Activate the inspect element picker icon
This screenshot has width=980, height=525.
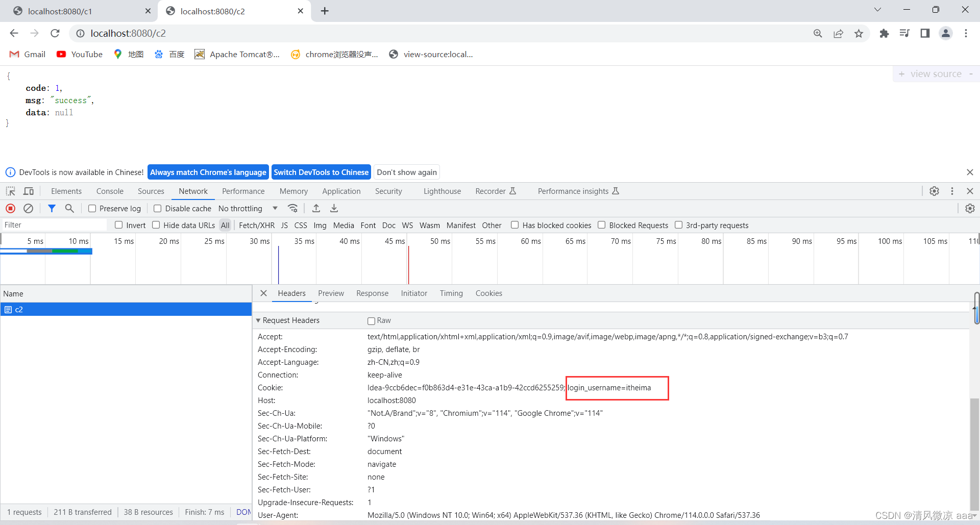click(11, 191)
